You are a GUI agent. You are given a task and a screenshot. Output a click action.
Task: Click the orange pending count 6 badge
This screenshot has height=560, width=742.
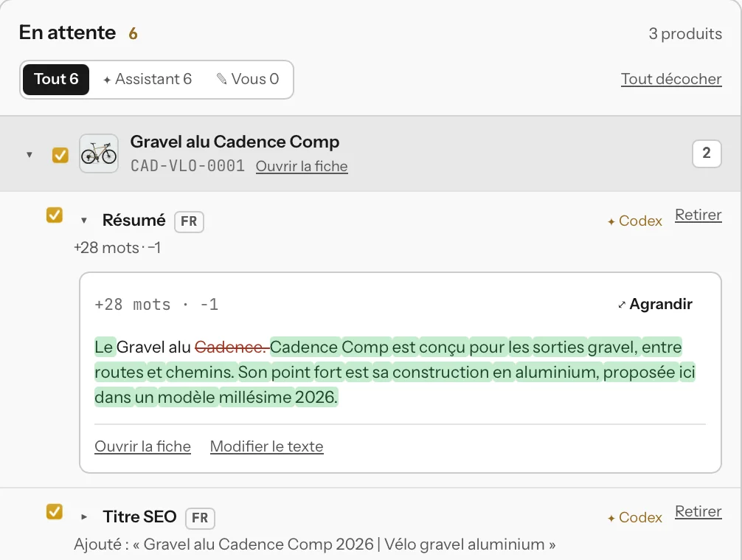coord(133,33)
